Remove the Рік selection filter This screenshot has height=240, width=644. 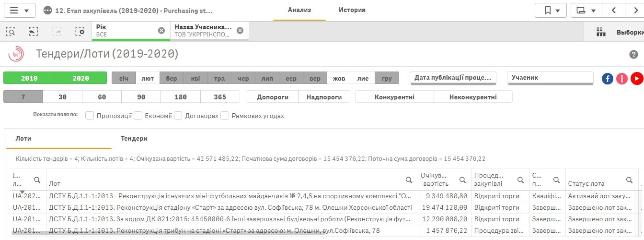161,31
